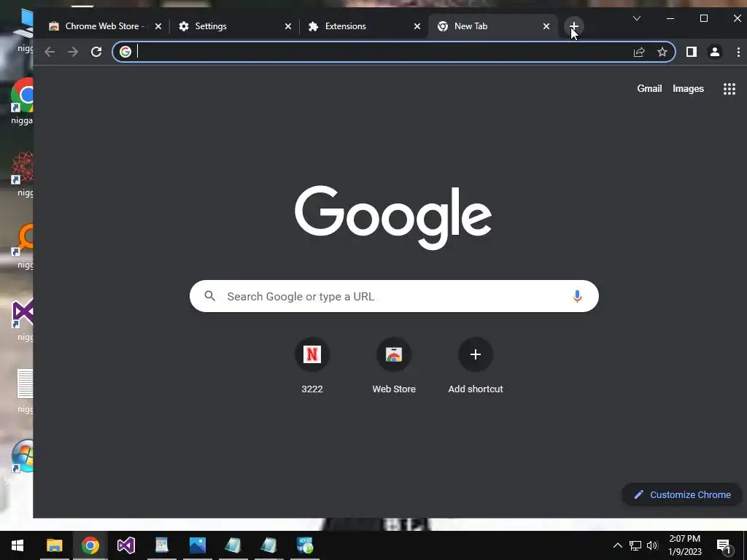The height and width of the screenshot is (560, 747).
Task: Select the Visual Studio desktop shortcut
Action: coord(23,319)
